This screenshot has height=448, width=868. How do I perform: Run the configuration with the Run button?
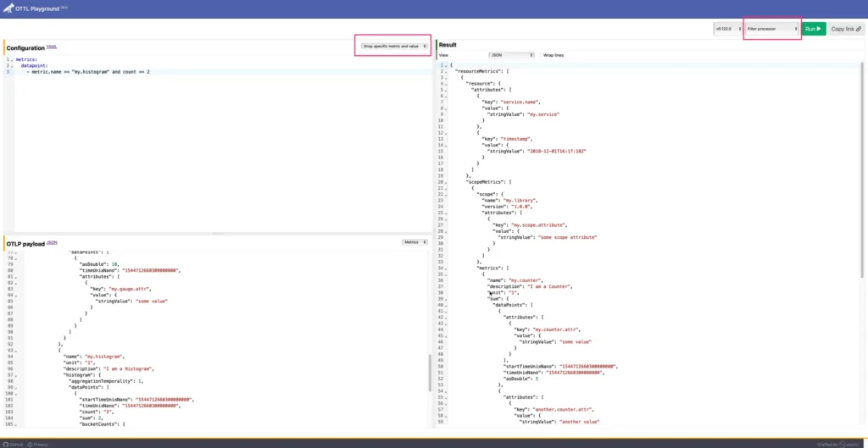point(813,29)
